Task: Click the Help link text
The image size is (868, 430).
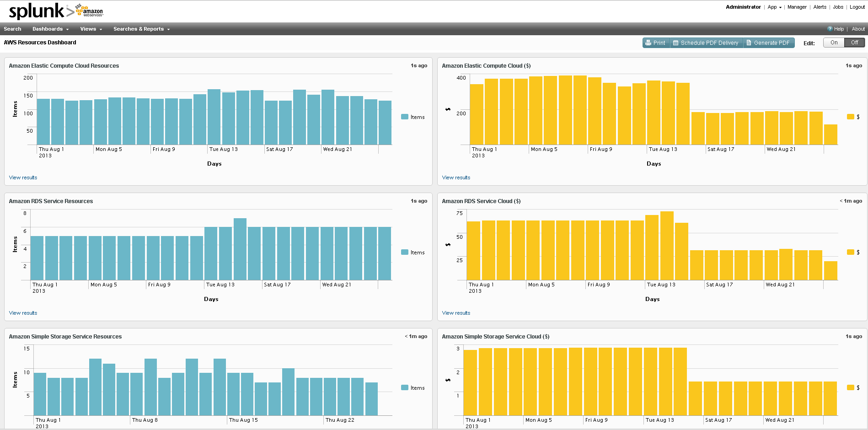Action: pos(839,29)
